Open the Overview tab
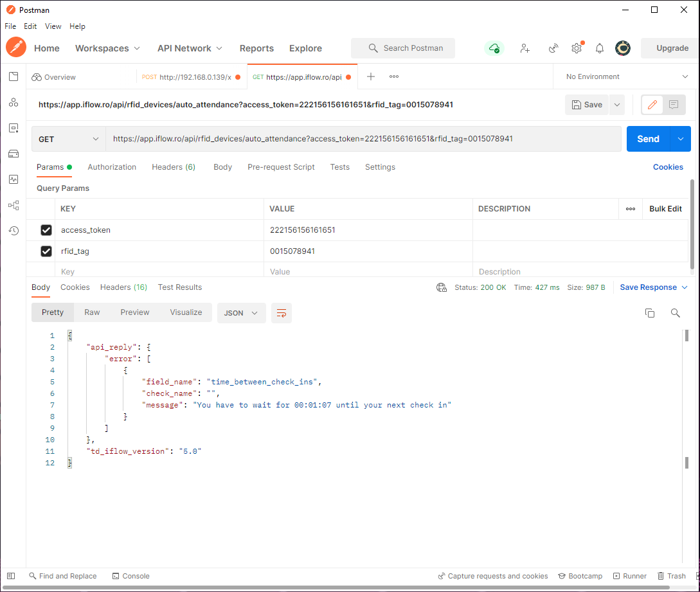Image resolution: width=700 pixels, height=592 pixels. (x=53, y=76)
